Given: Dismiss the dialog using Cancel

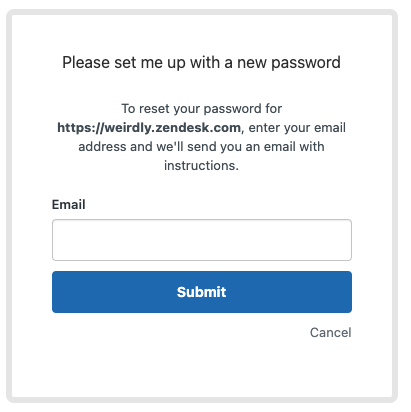Looking at the screenshot, I should (330, 332).
